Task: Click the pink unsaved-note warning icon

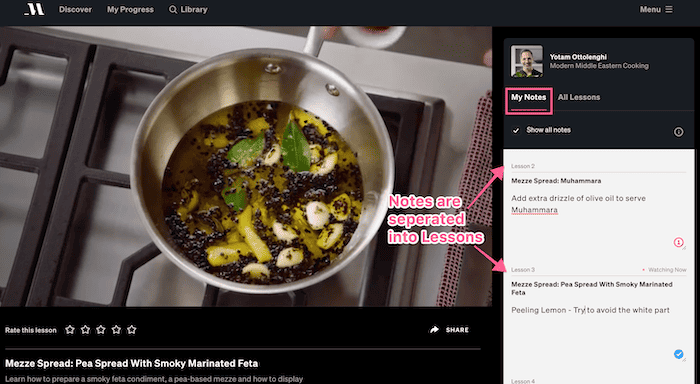Action: (x=678, y=242)
